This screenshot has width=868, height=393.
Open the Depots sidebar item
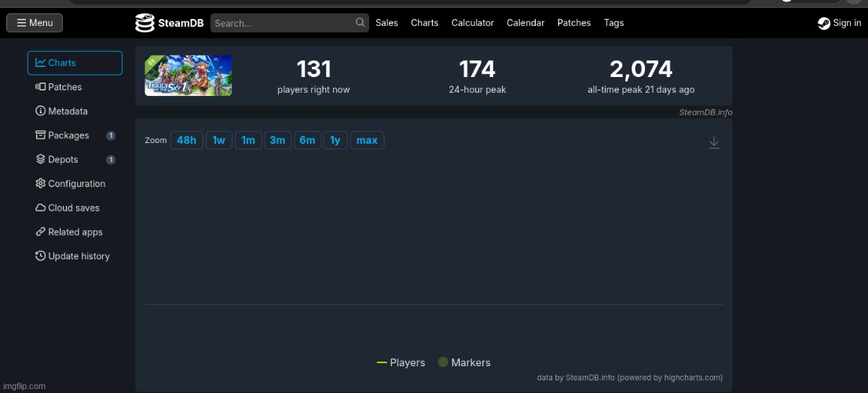(75, 160)
